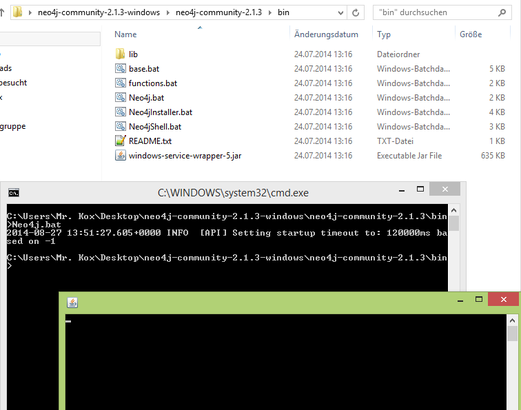Click the folder icon in address bar
Screen dimensions: 521x410
(17, 12)
